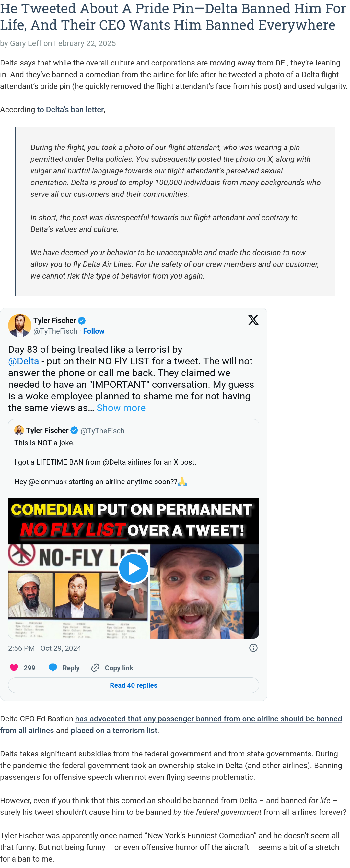
Task: Click the copy link chain icon
Action: click(95, 668)
